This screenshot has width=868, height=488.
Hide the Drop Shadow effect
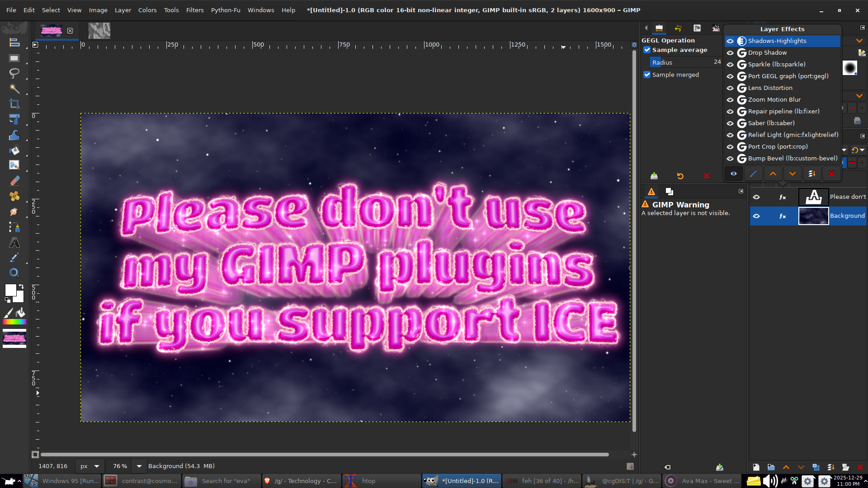[730, 52]
